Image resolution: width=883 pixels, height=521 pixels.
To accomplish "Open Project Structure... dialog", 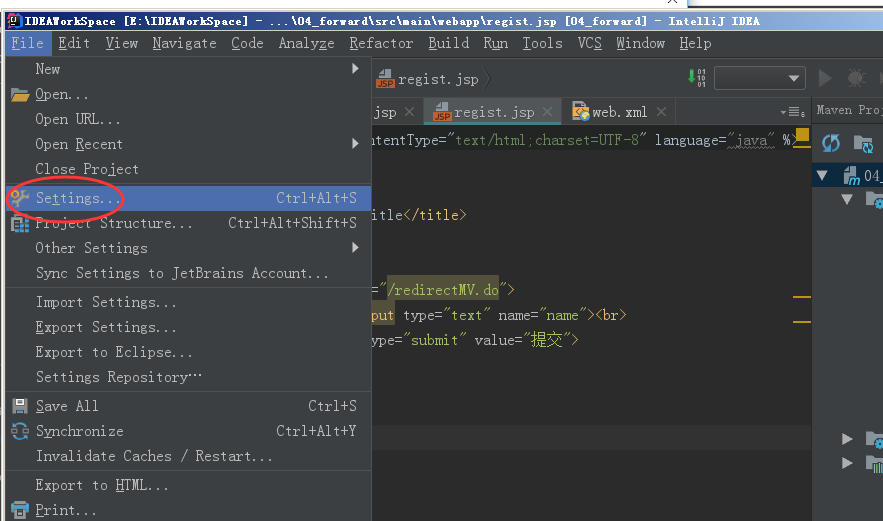I will [x=188, y=223].
